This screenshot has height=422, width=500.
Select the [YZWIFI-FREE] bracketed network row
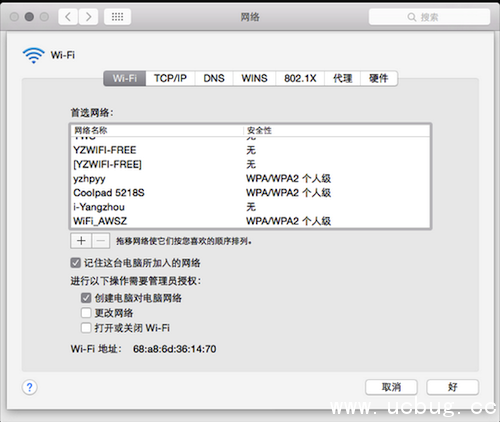coord(250,164)
